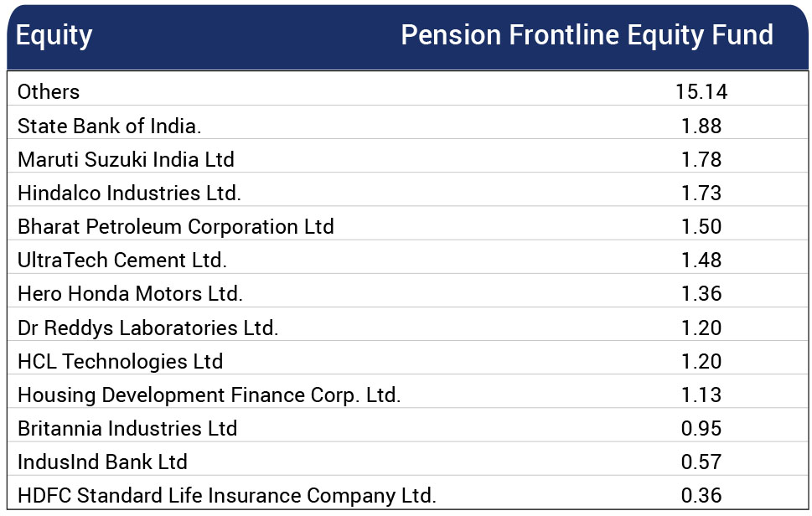
Task: Click the Dr Reddys Laboratories Ltd. row
Action: click(x=407, y=328)
